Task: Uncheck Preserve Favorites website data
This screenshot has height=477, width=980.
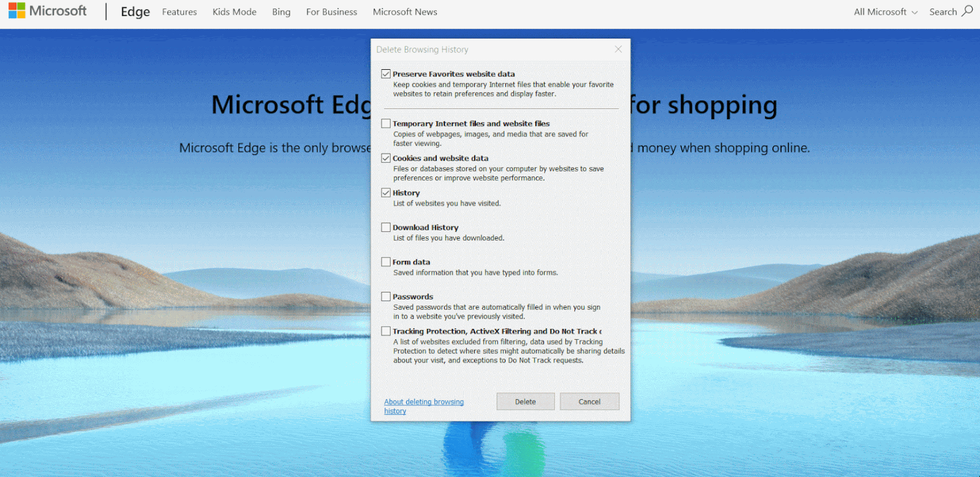Action: 386,74
